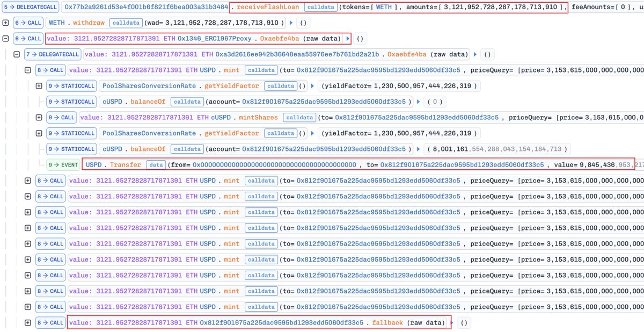Open calldata badge on receiveFlashLoan
This screenshot has width=644, height=332.
(320, 8)
